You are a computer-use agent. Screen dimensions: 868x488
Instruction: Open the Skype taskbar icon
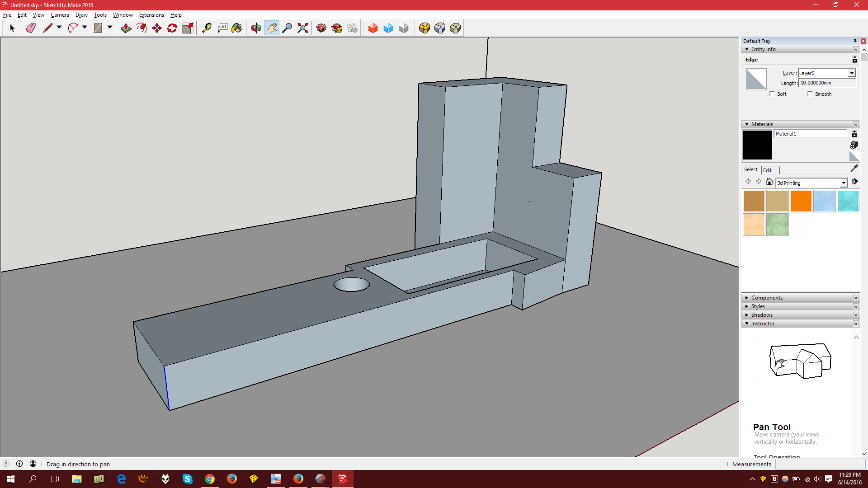coord(188,479)
